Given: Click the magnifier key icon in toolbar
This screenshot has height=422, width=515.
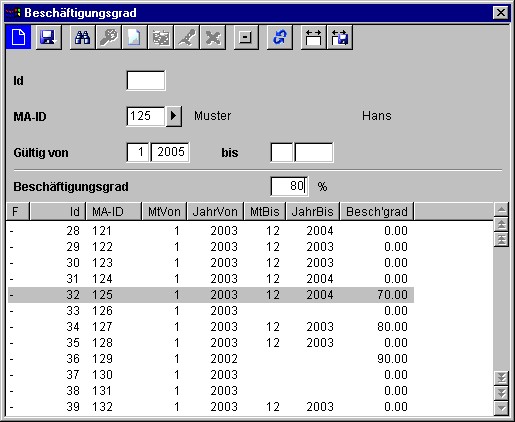Looking at the screenshot, I should click(x=109, y=37).
